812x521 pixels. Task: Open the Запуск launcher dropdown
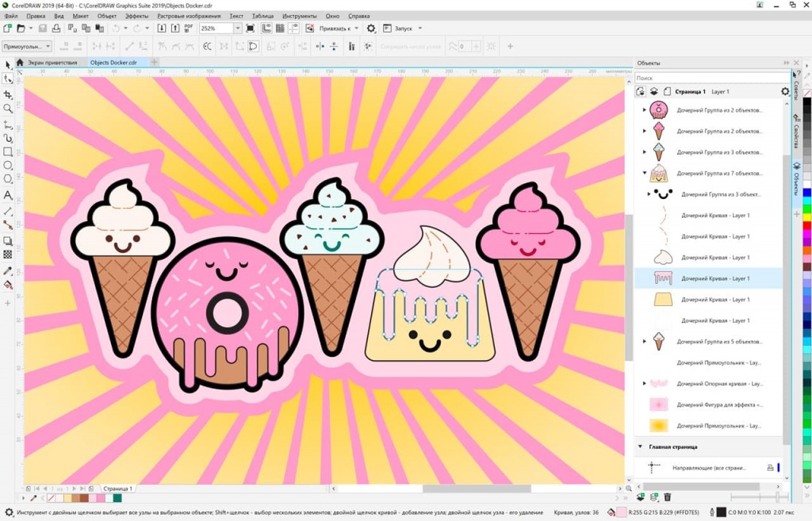tap(420, 29)
